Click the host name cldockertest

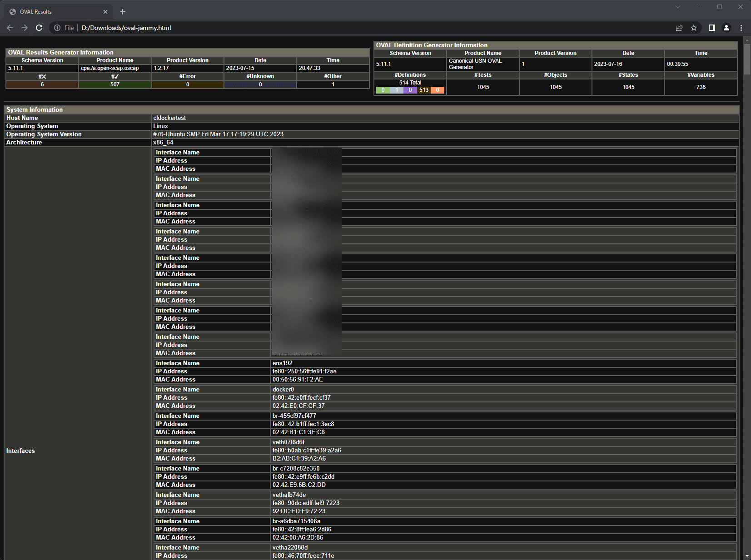coord(169,118)
